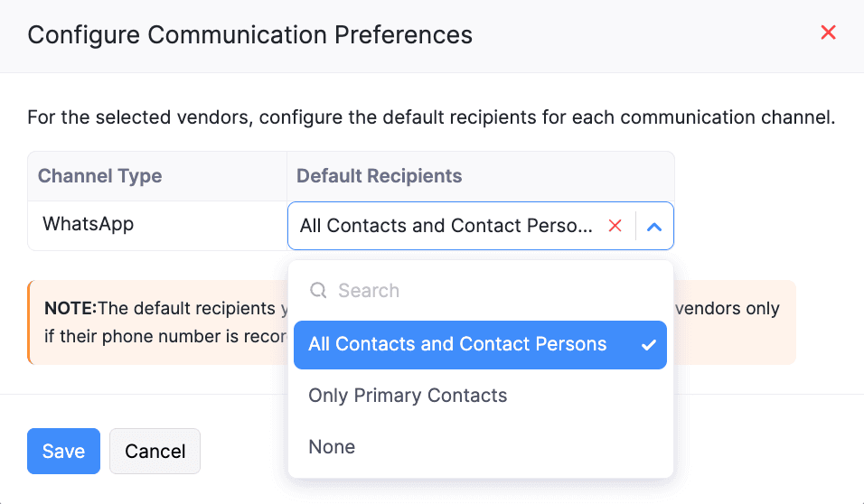
Task: Click the Default Recipients column header
Action: tap(379, 176)
